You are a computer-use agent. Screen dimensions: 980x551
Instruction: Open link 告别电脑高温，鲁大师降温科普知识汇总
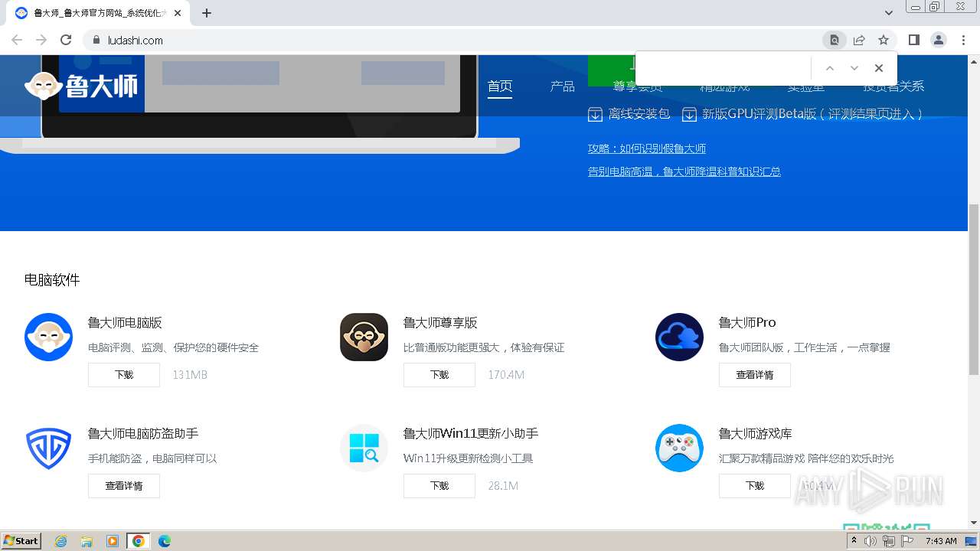(684, 171)
